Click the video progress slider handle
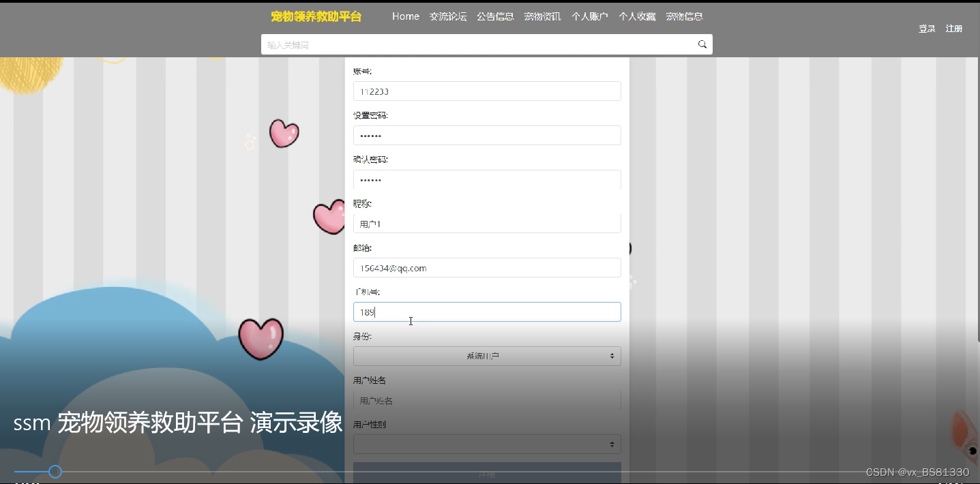 [55, 472]
